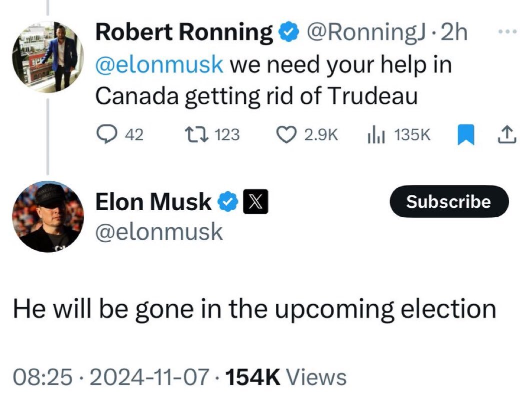Open Robert Ronning's profile picture

click(48, 57)
